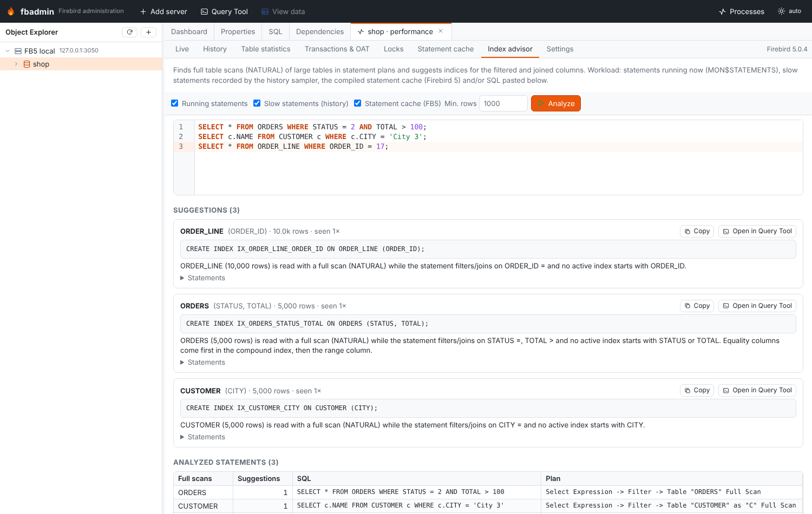Open the Dependencies tab

pos(320,32)
